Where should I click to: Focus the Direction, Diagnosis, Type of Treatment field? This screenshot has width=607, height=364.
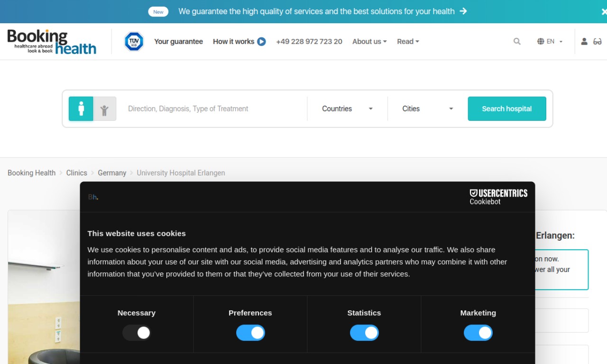[213, 109]
